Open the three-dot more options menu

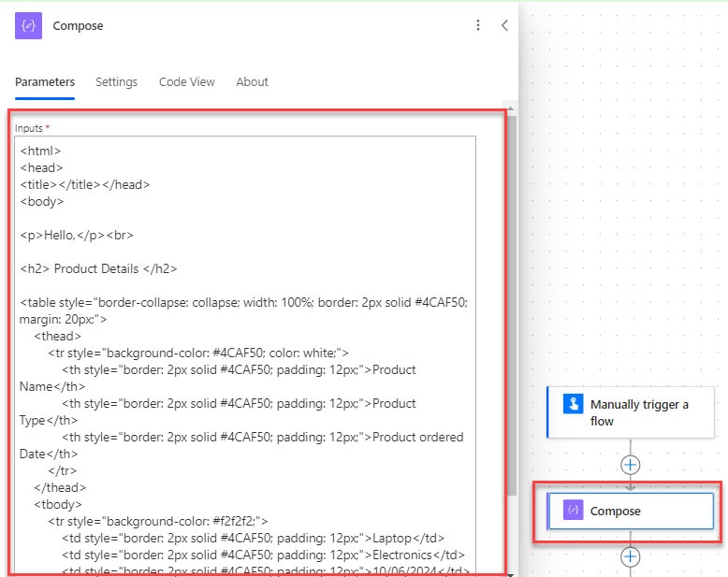pyautogui.click(x=478, y=25)
